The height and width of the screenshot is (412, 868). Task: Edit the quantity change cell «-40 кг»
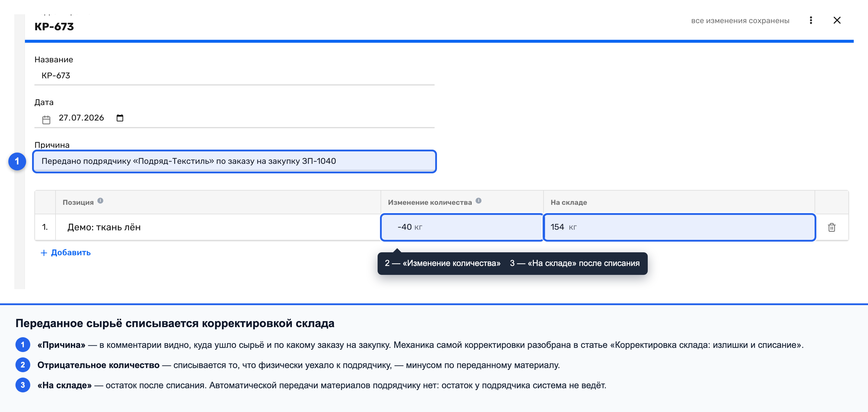coord(462,227)
